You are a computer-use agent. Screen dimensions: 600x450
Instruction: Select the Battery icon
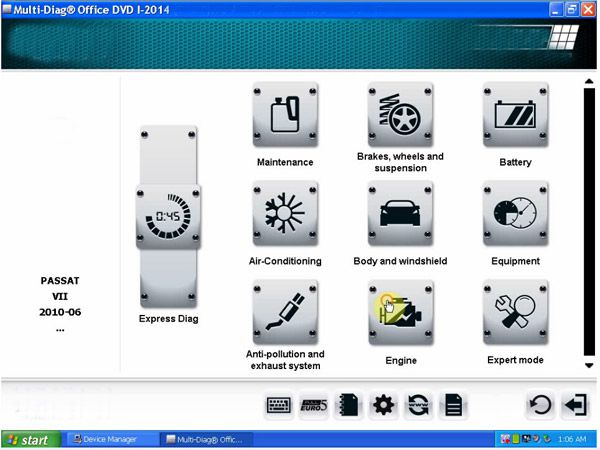[515, 114]
